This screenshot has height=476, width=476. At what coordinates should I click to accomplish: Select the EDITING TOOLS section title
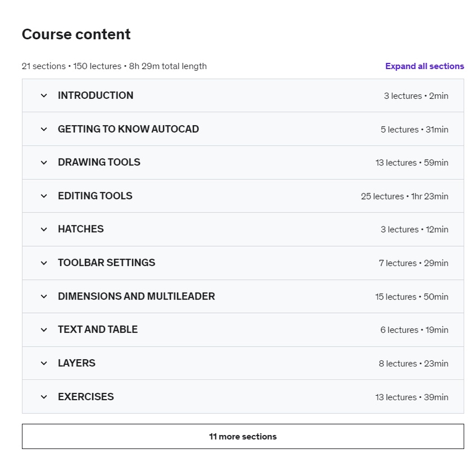point(95,196)
